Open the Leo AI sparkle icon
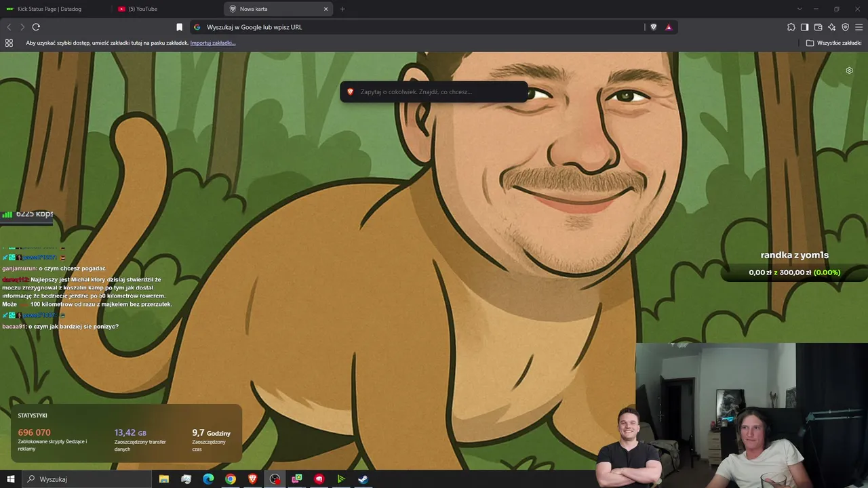Screen dimensions: 868x488 [831, 27]
